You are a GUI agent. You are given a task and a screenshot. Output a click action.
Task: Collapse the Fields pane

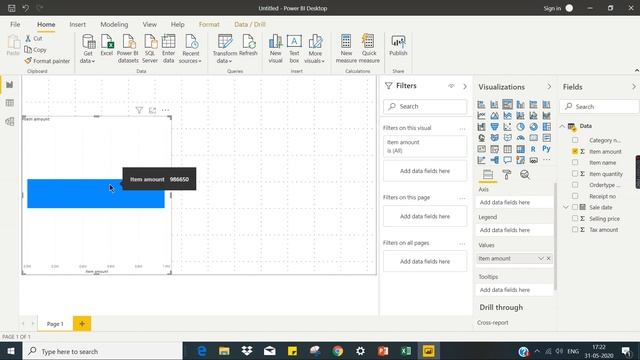[633, 87]
